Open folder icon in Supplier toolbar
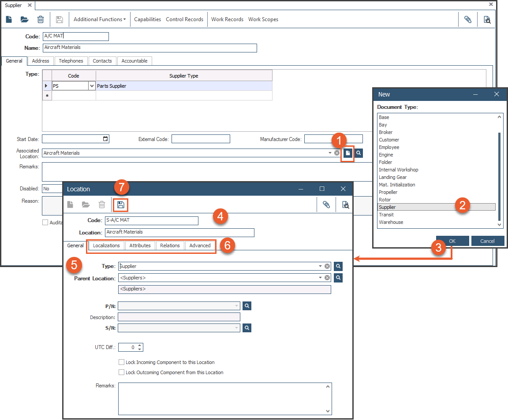The width and height of the screenshot is (508, 420). (25, 19)
